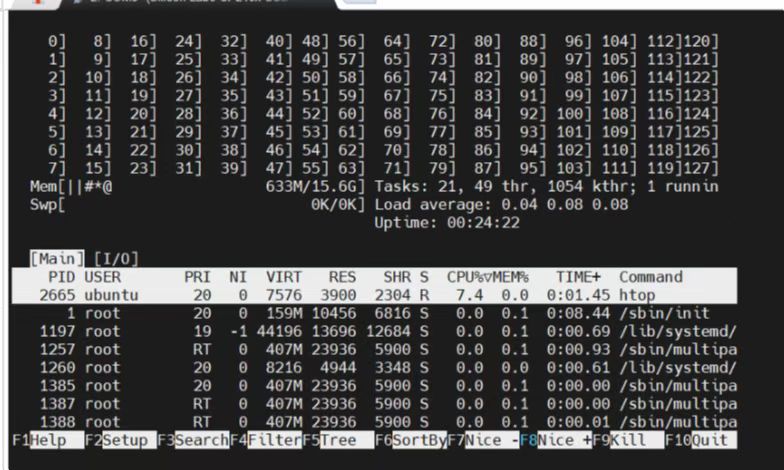
Task: Open Help in the function bar
Action: [56, 440]
